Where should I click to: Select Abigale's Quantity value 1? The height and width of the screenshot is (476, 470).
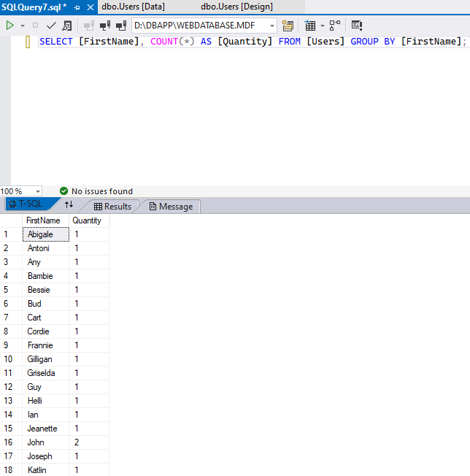pos(89,234)
